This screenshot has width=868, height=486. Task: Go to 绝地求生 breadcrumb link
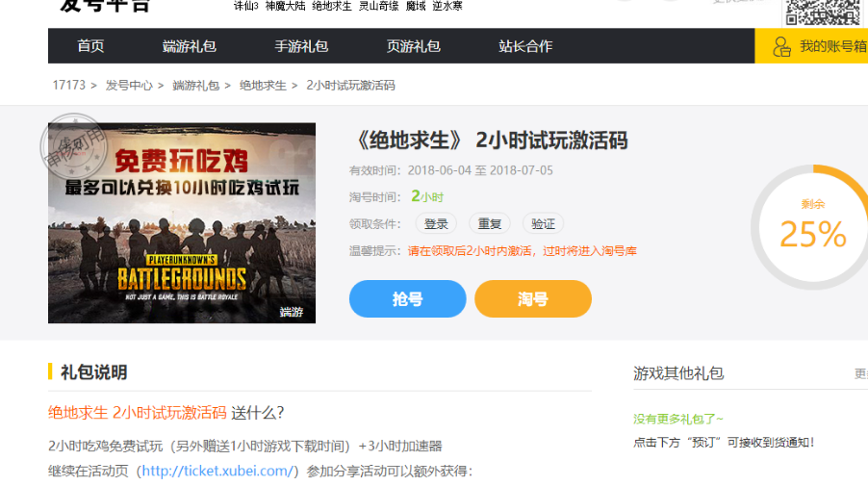[x=263, y=86]
